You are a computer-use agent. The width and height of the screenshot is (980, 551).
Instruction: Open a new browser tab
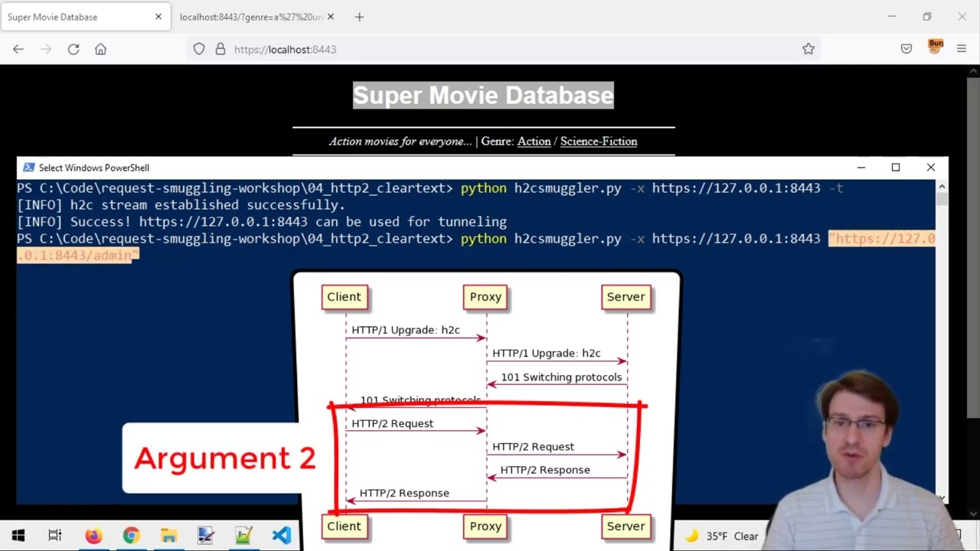click(359, 17)
